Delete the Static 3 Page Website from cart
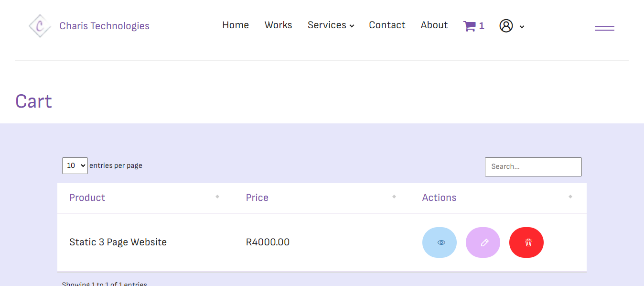644x286 pixels. point(526,242)
